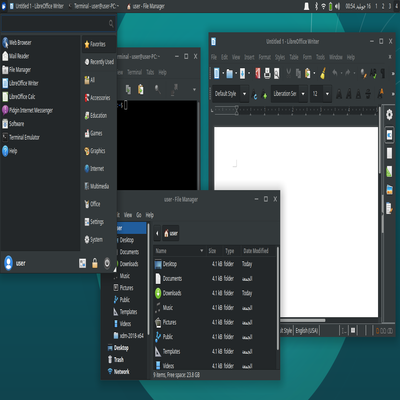Select the Recently Used category
This screenshot has height=400, width=400.
pyautogui.click(x=99, y=62)
